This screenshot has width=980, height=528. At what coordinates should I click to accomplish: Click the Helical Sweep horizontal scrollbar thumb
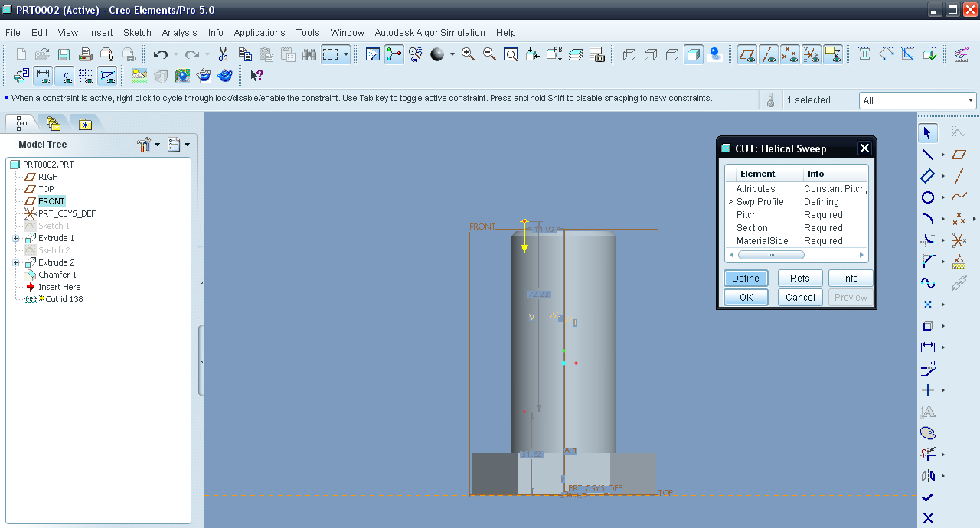pos(769,255)
